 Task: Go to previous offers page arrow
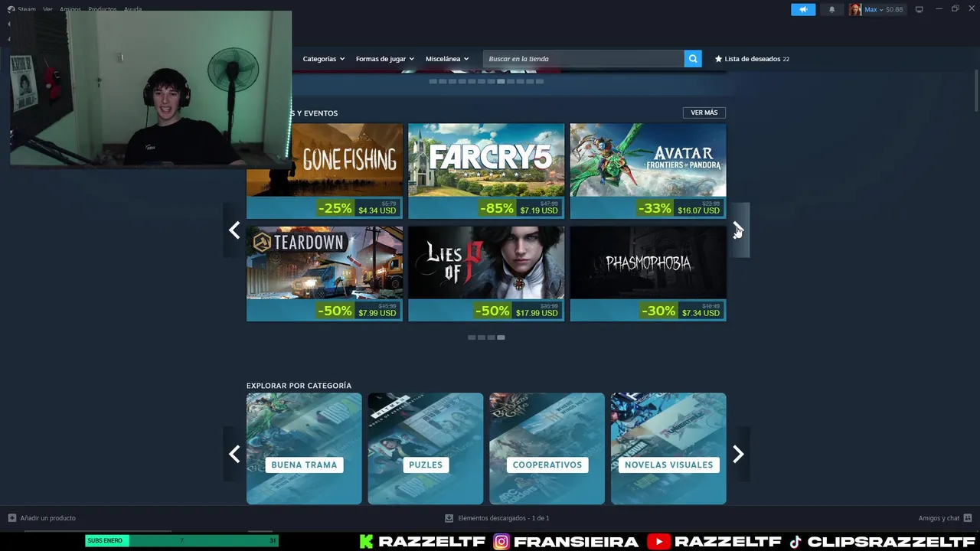pyautogui.click(x=234, y=230)
